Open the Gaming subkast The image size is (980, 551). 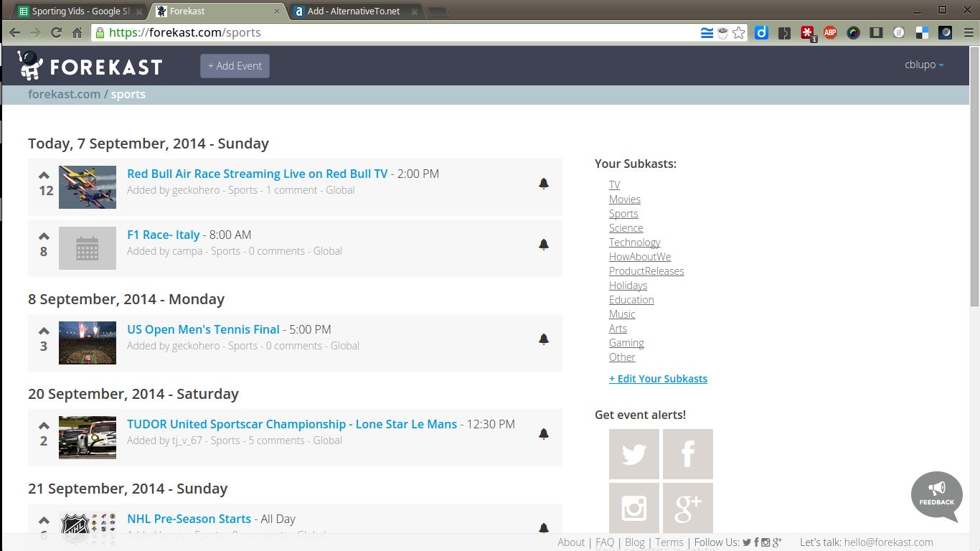pos(626,343)
